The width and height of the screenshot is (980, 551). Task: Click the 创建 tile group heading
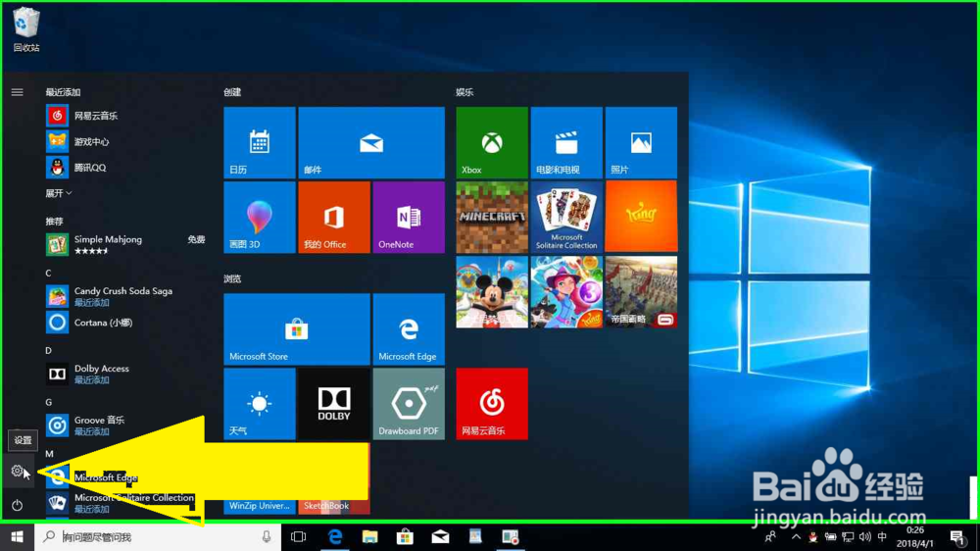point(232,92)
